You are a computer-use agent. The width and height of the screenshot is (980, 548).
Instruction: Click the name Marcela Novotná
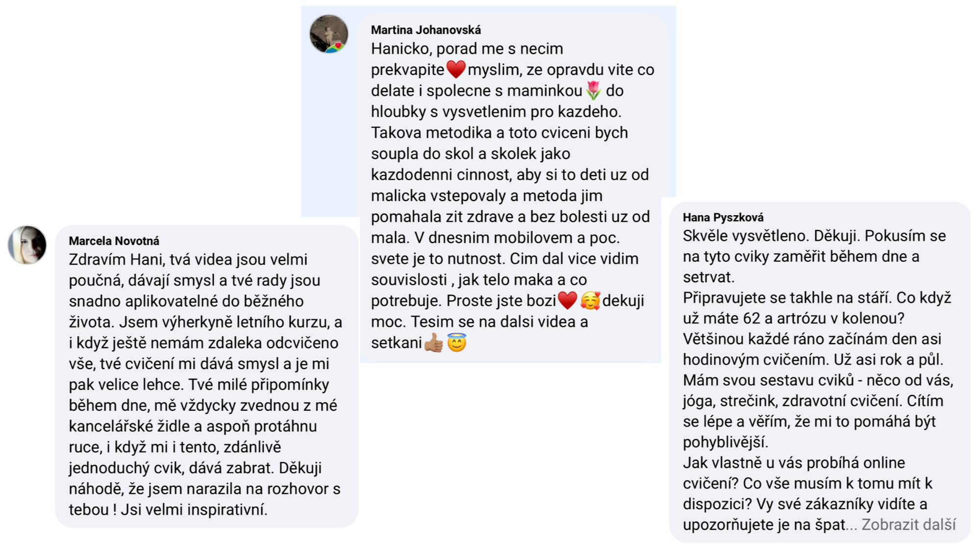tap(114, 241)
